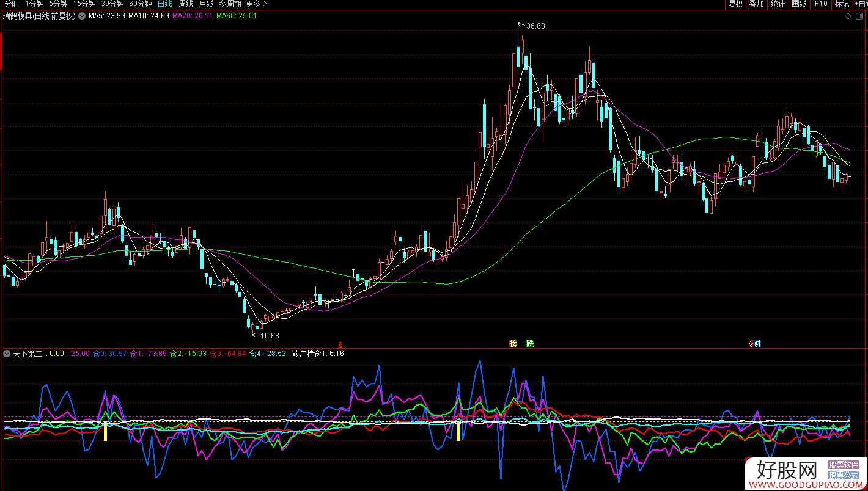
Task: Click the 36.63 high price label
Action: (x=535, y=26)
